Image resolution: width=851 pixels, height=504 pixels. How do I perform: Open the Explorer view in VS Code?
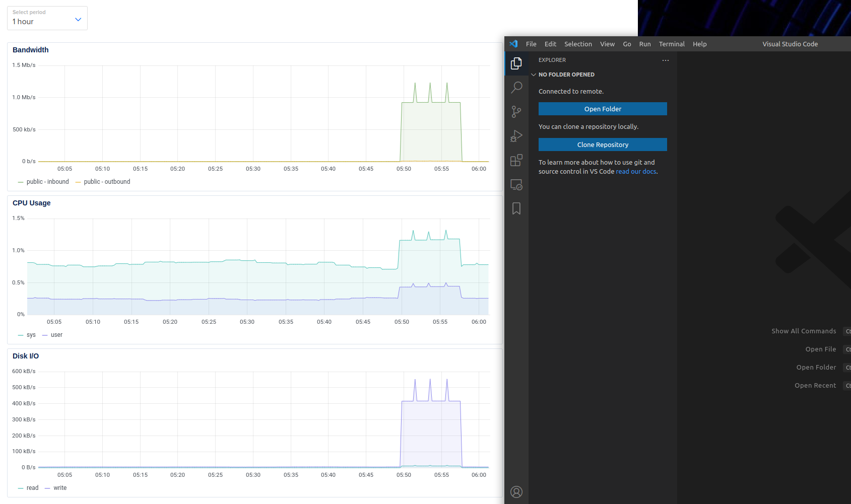[516, 63]
